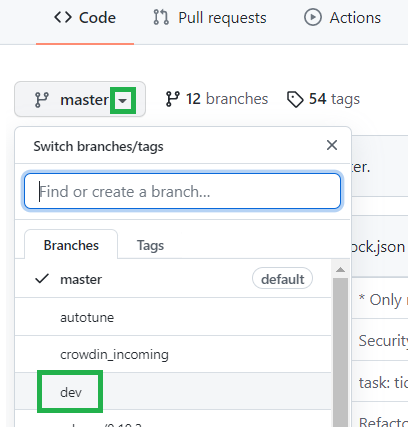Expand the master branch dropdown arrow

coord(123,100)
